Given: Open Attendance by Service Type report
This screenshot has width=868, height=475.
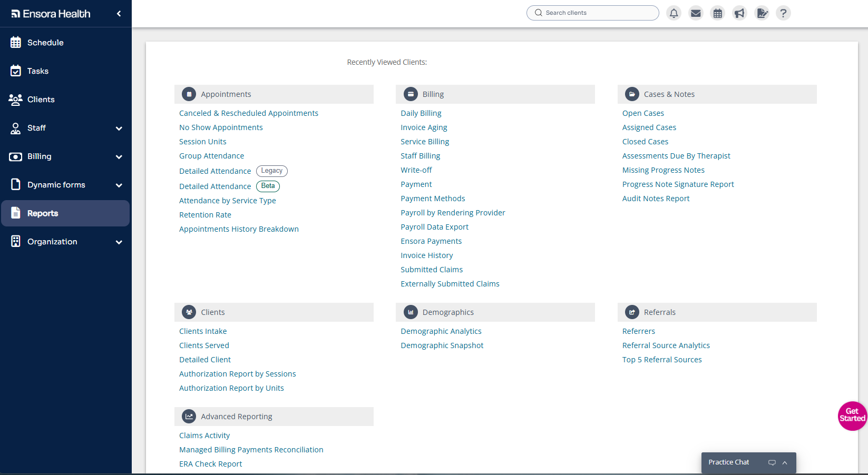Looking at the screenshot, I should 228,201.
